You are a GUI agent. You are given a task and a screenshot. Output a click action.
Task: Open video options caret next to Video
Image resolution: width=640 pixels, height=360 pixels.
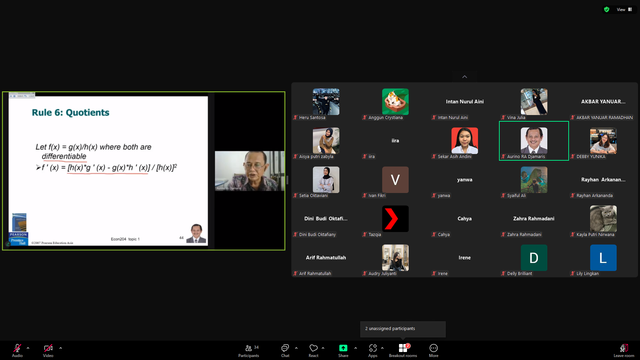(x=60, y=348)
